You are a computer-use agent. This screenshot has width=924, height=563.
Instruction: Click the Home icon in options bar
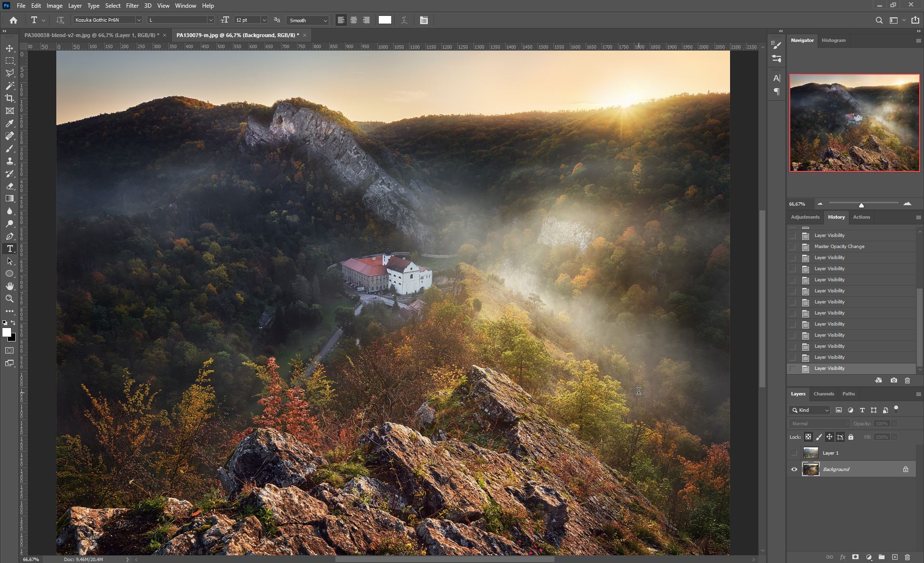click(x=13, y=20)
